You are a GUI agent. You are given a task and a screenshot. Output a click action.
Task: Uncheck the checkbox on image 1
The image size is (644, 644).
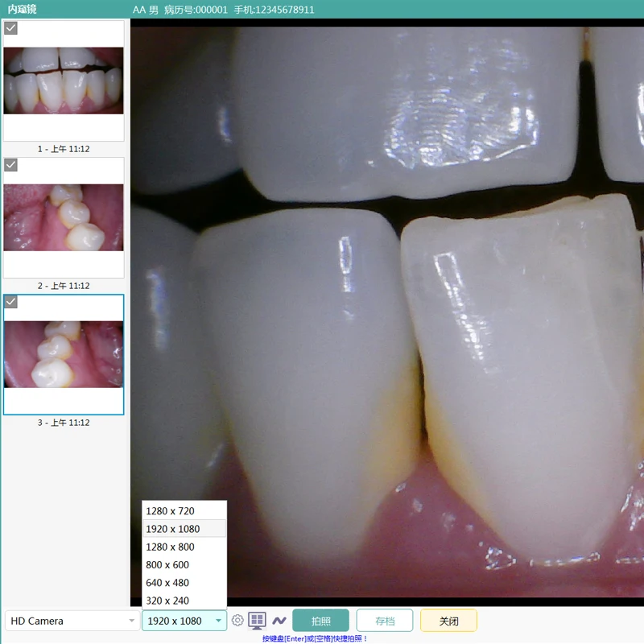tap(10, 28)
